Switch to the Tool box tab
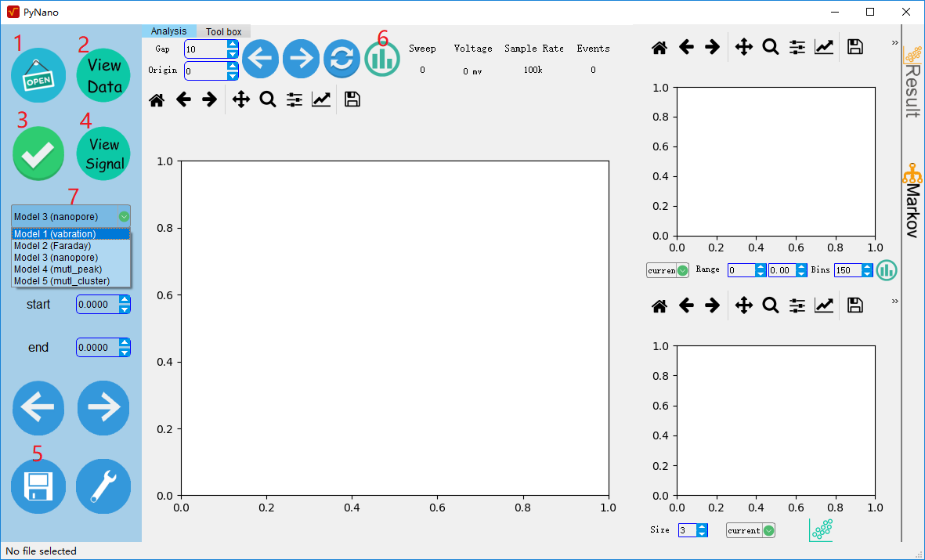This screenshot has height=560, width=925. pyautogui.click(x=223, y=32)
